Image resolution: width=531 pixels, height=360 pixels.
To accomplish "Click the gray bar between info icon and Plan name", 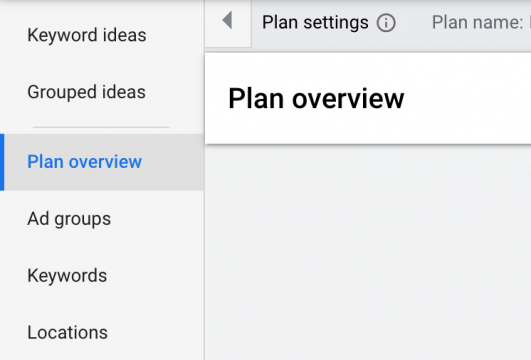I will (x=413, y=23).
